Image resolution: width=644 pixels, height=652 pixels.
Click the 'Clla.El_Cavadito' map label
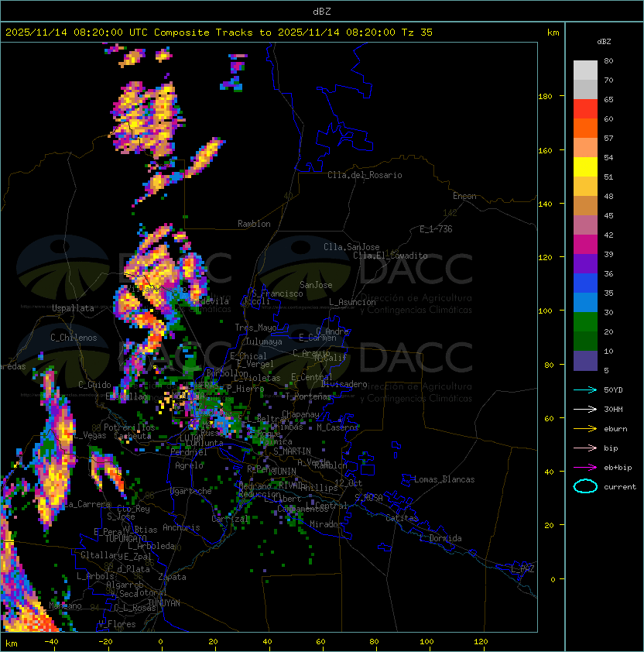pyautogui.click(x=390, y=256)
